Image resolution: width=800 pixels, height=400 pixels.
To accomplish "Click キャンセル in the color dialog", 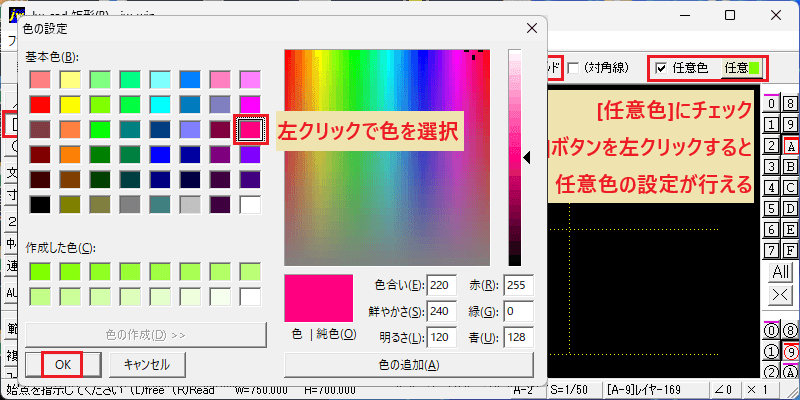I will [147, 364].
